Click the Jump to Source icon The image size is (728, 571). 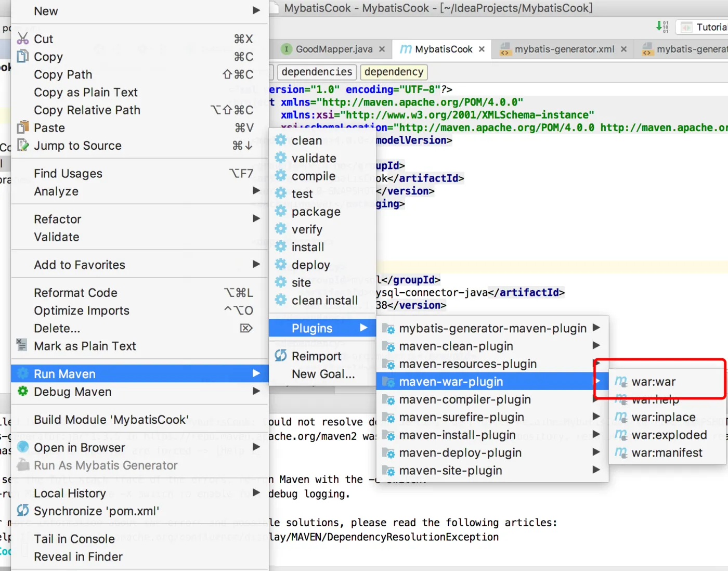(23, 145)
